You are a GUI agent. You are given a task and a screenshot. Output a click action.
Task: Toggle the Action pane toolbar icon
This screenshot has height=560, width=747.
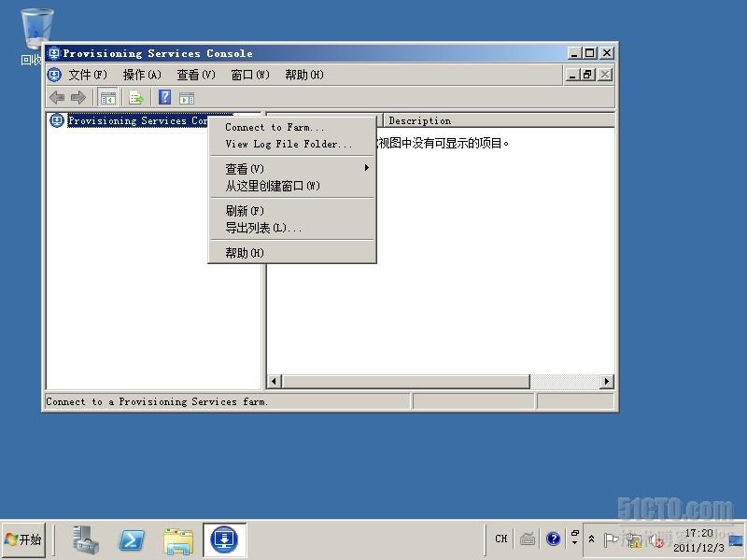pyautogui.click(x=187, y=98)
